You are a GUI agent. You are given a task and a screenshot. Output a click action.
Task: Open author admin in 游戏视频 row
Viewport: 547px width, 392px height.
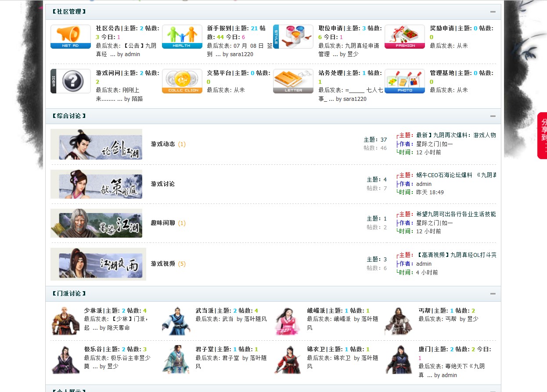(x=424, y=264)
